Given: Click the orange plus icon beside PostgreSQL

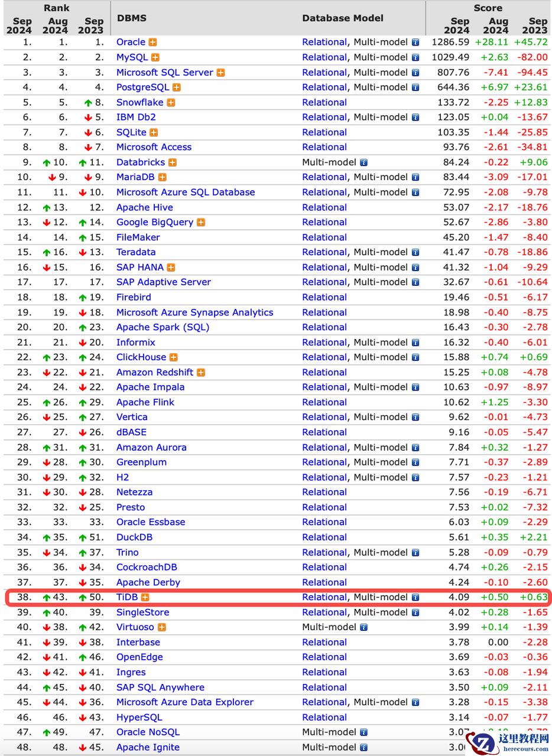Looking at the screenshot, I should point(176,87).
